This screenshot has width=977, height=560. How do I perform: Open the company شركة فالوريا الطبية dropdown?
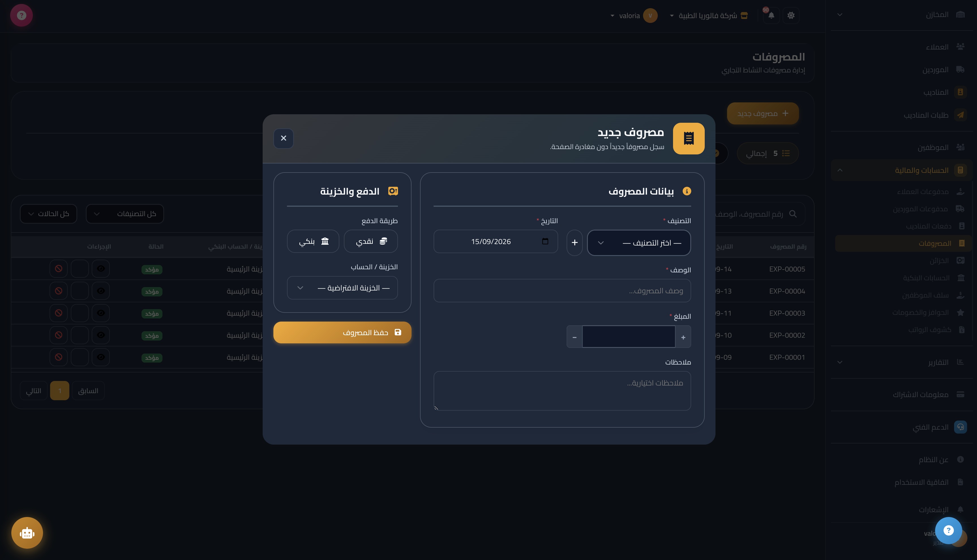point(709,16)
